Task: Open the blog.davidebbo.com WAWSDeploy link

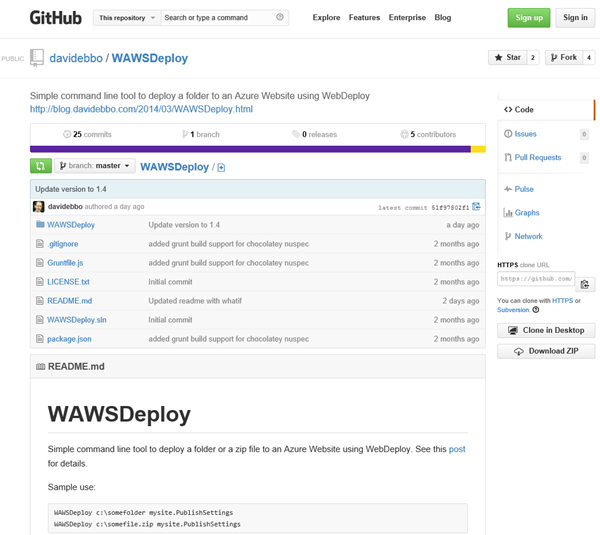Action: pyautogui.click(x=140, y=108)
